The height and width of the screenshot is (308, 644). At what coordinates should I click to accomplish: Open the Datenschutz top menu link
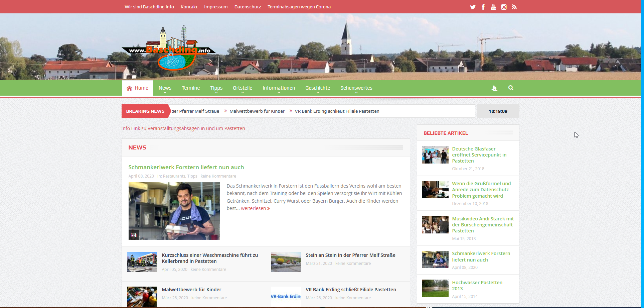(x=248, y=7)
